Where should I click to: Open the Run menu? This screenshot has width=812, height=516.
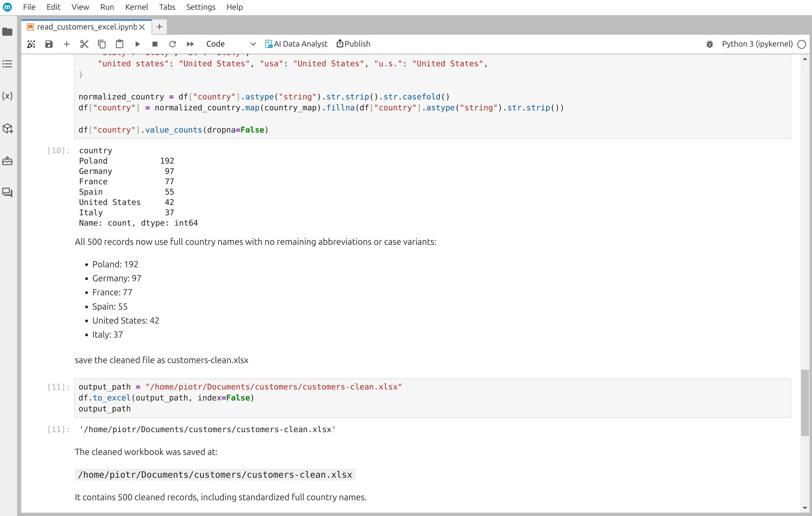[107, 7]
